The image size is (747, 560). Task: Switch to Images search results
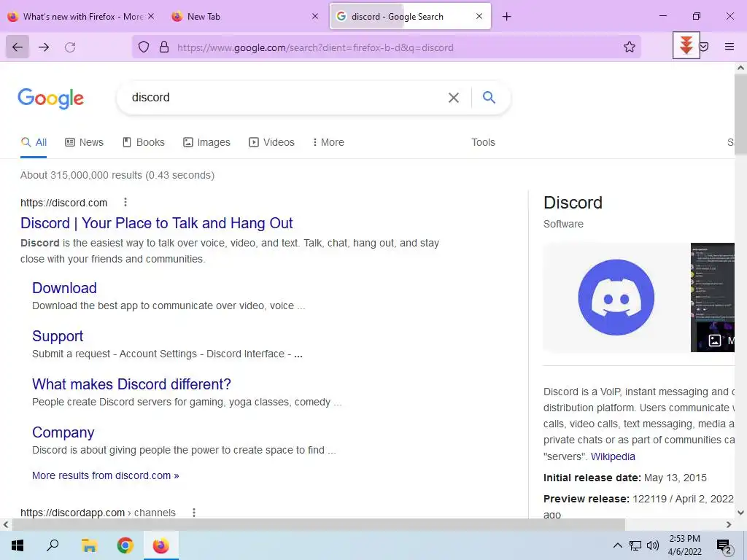[206, 142]
